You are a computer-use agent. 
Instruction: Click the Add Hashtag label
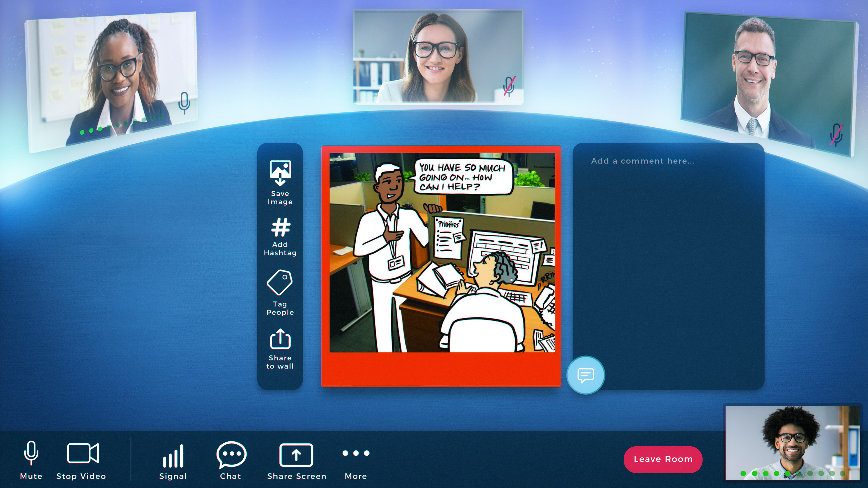click(x=280, y=249)
